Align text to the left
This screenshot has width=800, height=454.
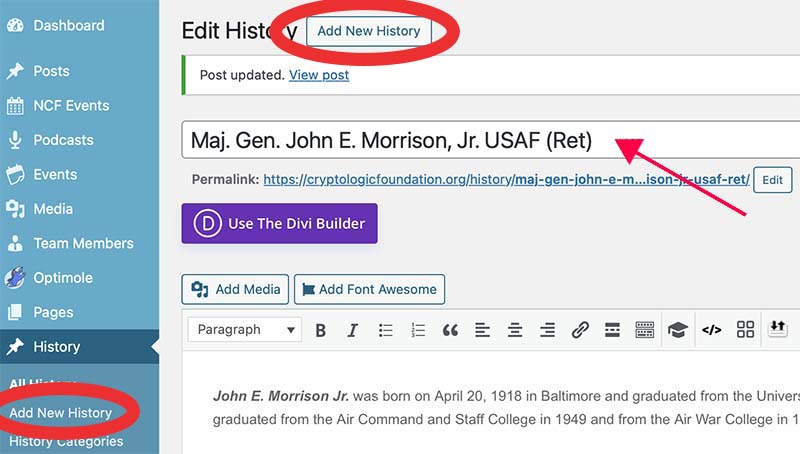point(482,330)
